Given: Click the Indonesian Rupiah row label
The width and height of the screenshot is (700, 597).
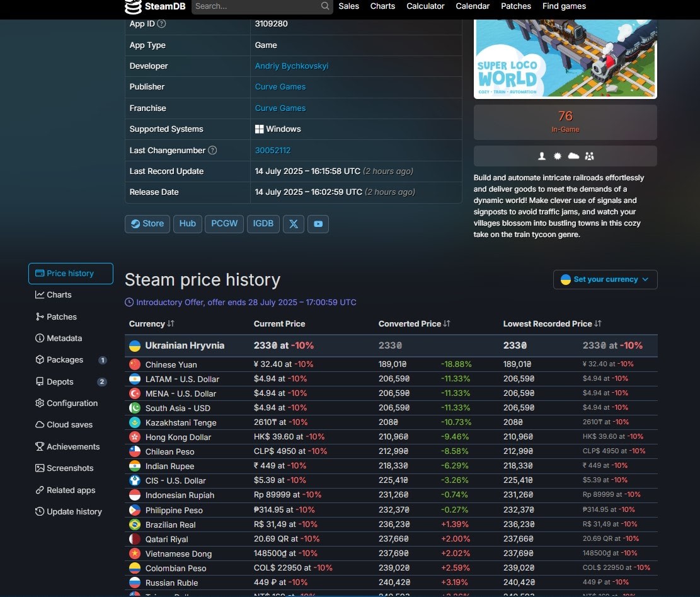Looking at the screenshot, I should [180, 496].
